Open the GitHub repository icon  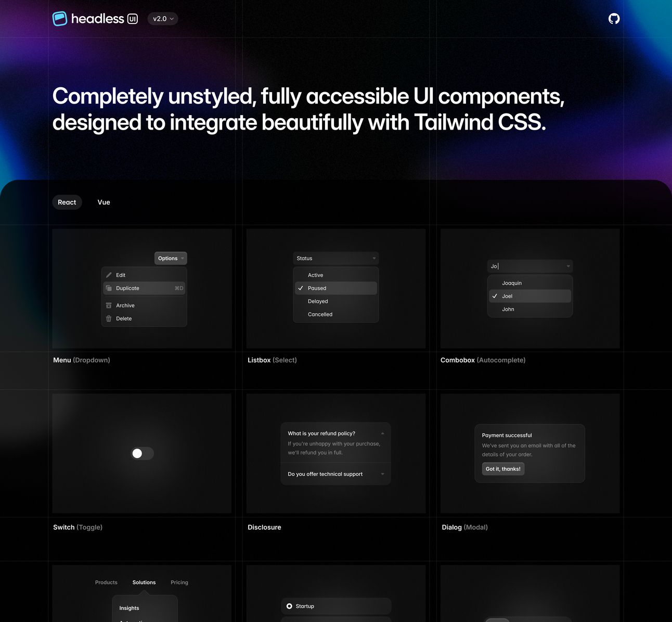coord(614,19)
